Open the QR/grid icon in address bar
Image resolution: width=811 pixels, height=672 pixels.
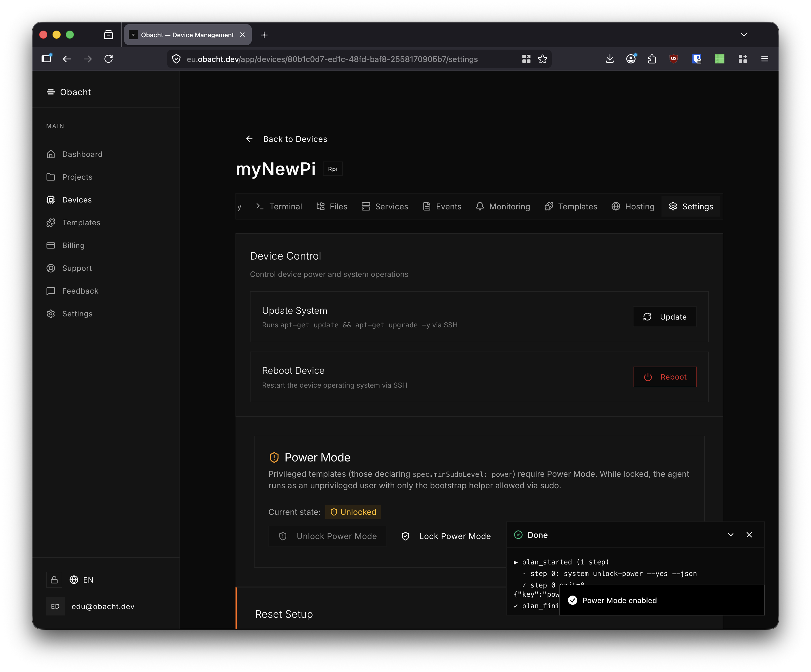[526, 59]
